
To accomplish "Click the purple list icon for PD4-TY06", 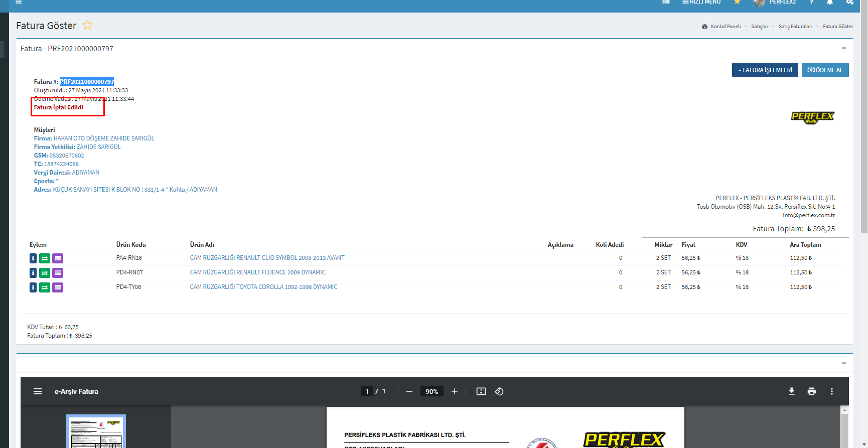I will pyautogui.click(x=58, y=287).
